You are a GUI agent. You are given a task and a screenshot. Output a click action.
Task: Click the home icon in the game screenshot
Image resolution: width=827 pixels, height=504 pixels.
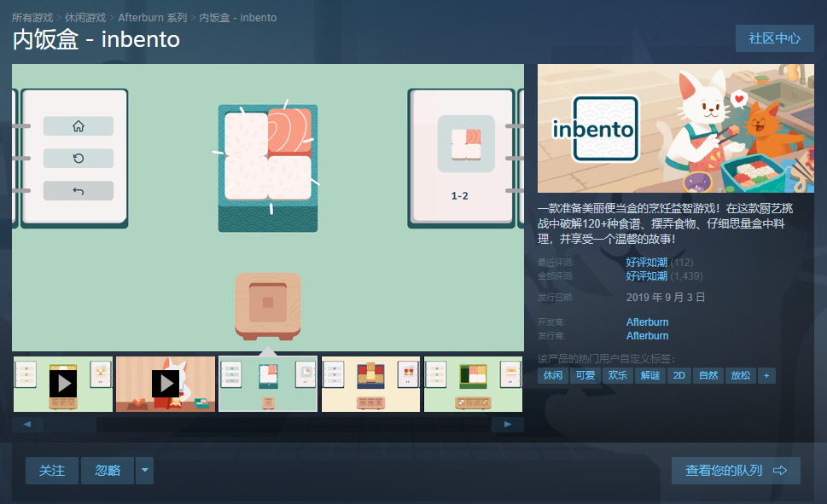click(x=78, y=126)
